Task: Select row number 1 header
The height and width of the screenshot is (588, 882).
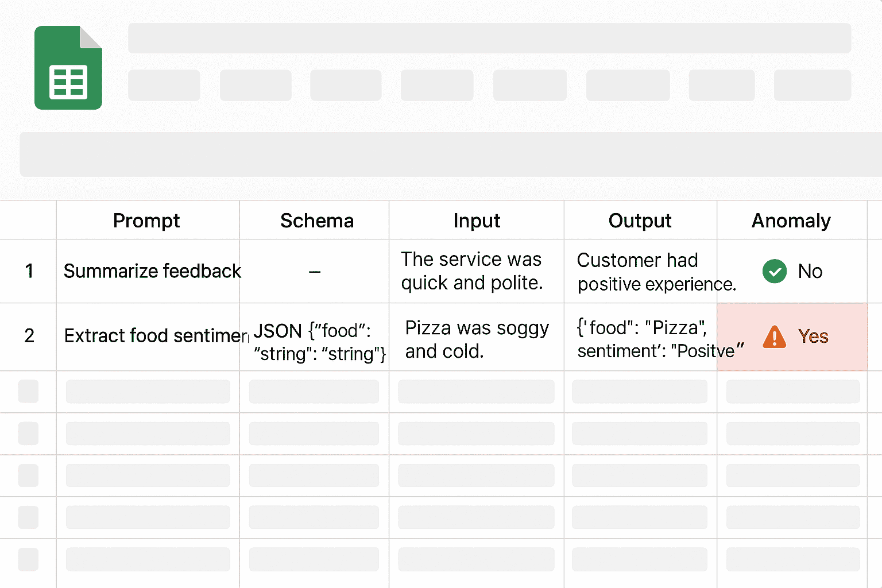Action: pyautogui.click(x=29, y=271)
